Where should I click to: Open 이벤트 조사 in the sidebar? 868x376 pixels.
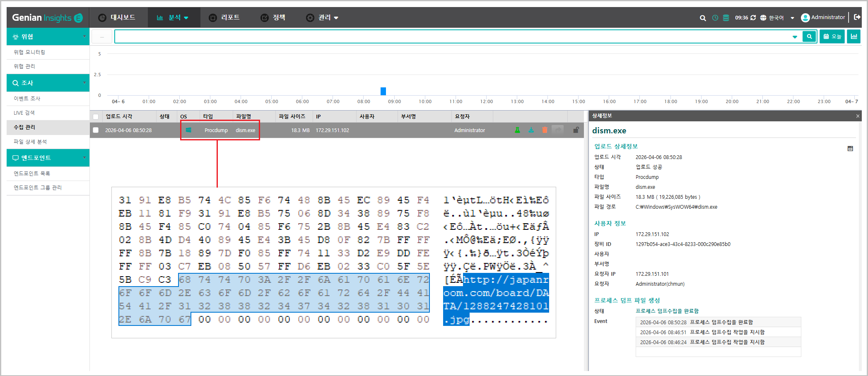tap(27, 99)
